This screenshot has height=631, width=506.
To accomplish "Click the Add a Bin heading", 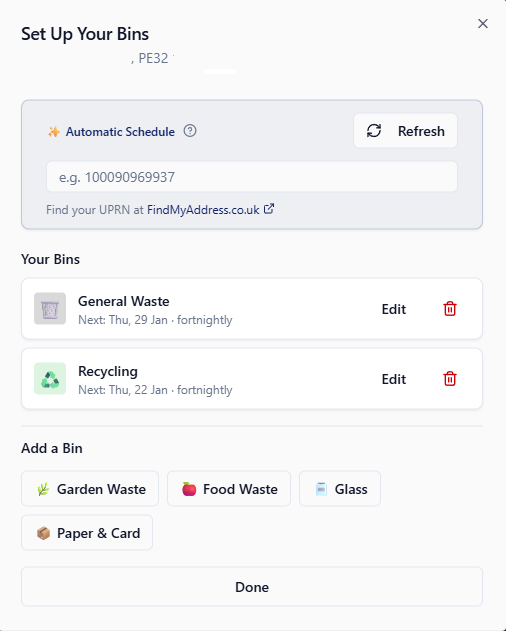I will coord(52,448).
